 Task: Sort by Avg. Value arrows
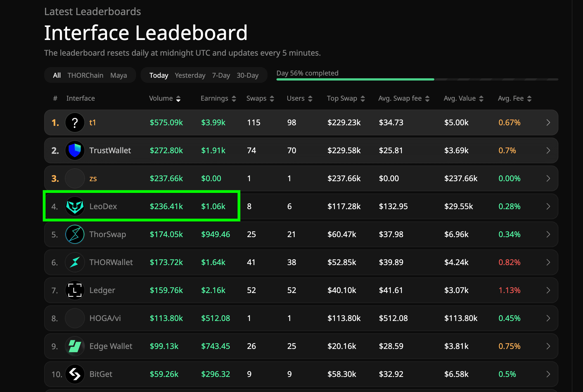click(x=481, y=99)
